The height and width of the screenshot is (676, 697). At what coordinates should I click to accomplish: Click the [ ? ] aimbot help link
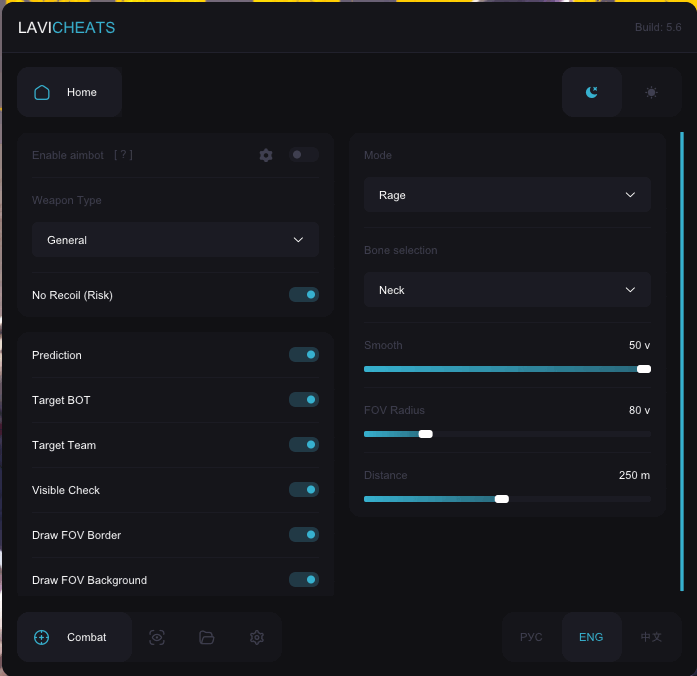click(x=123, y=155)
